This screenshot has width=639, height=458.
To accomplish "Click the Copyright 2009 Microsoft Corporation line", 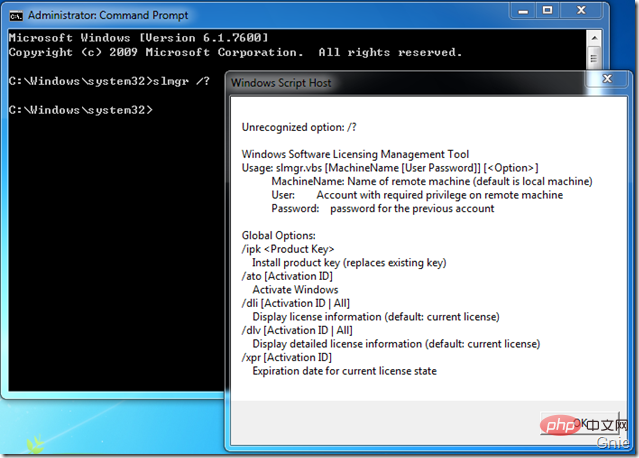I will pyautogui.click(x=236, y=52).
